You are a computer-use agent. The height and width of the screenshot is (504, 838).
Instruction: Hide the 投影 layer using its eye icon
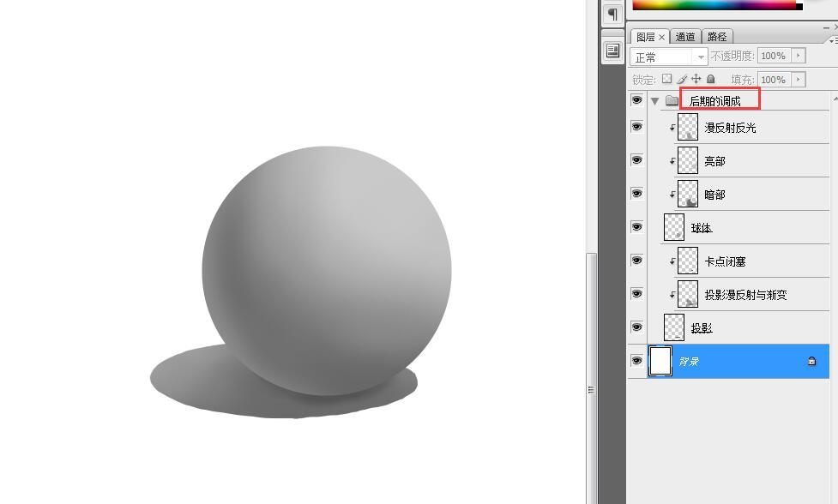636,327
